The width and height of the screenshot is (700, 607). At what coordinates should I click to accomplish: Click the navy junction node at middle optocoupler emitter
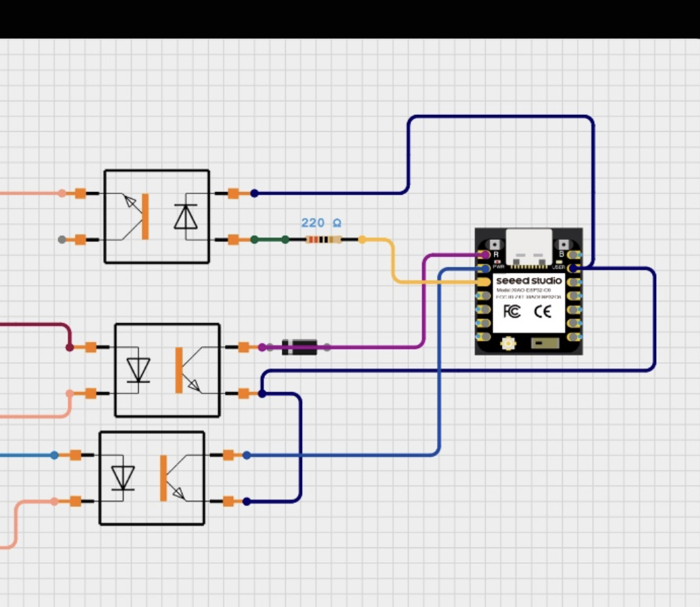(262, 393)
